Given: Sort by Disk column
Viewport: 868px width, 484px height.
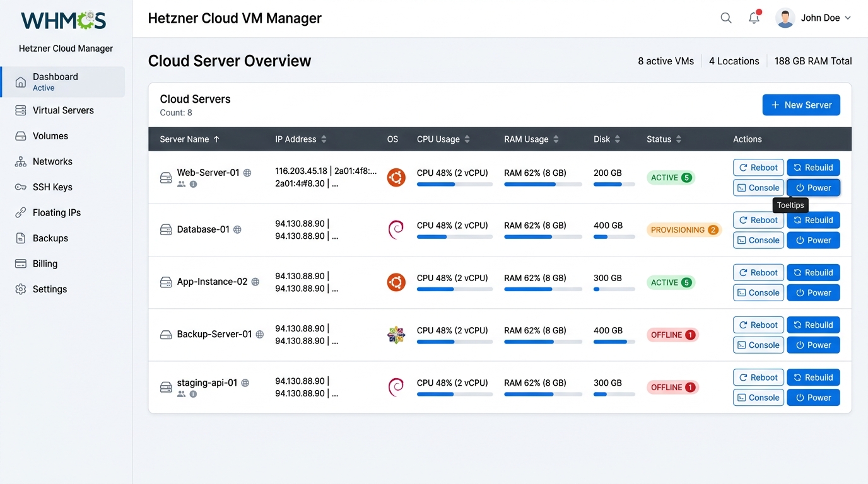Looking at the screenshot, I should coord(617,139).
